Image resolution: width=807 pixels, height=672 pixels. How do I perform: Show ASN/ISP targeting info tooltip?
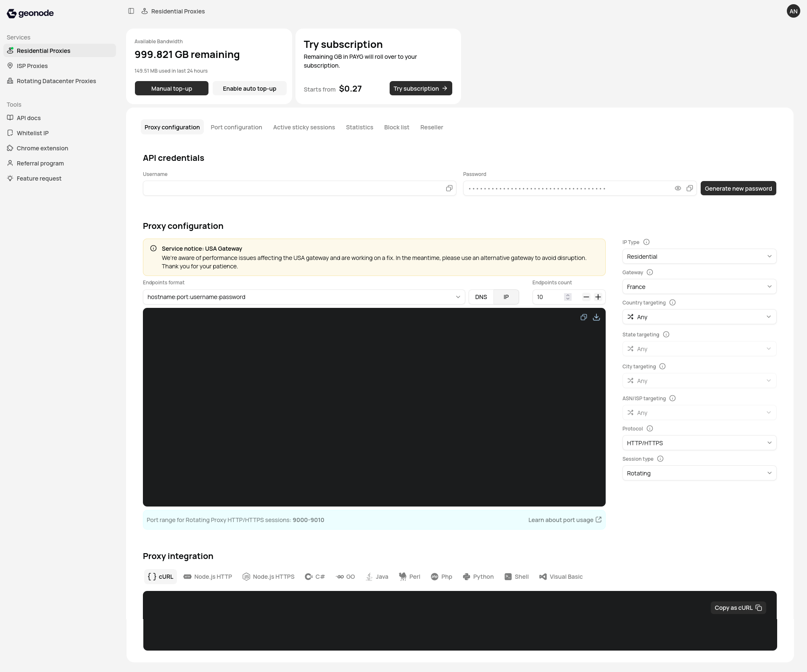point(672,398)
